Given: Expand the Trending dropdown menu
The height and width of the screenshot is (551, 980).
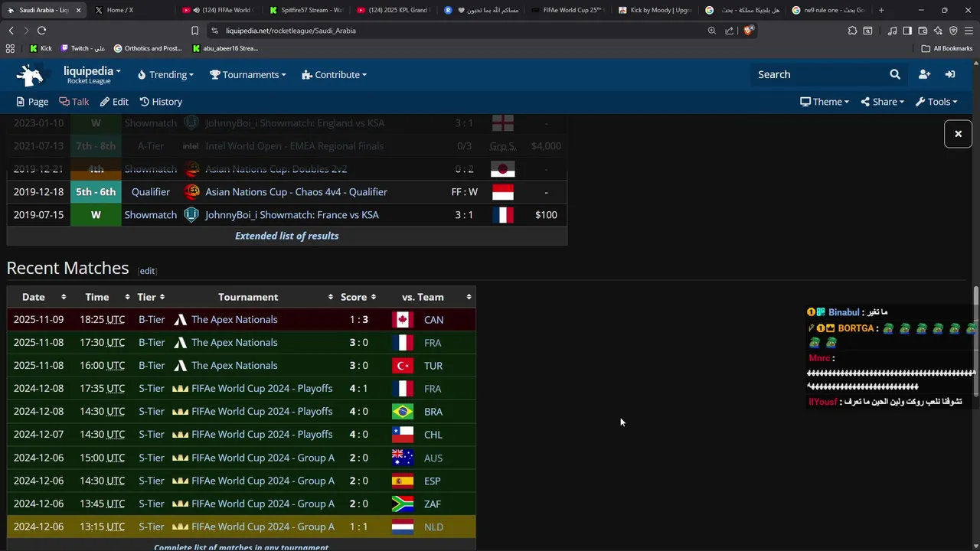Looking at the screenshot, I should tap(165, 74).
